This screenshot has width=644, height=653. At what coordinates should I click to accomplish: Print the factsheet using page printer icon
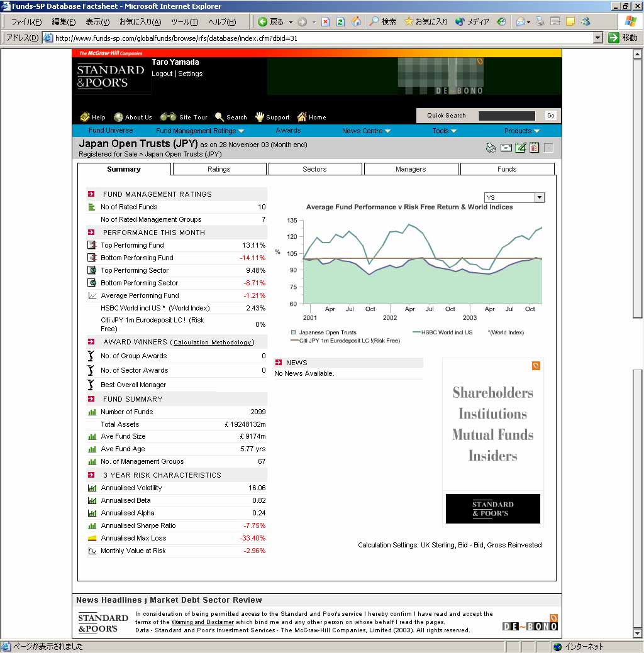click(491, 148)
